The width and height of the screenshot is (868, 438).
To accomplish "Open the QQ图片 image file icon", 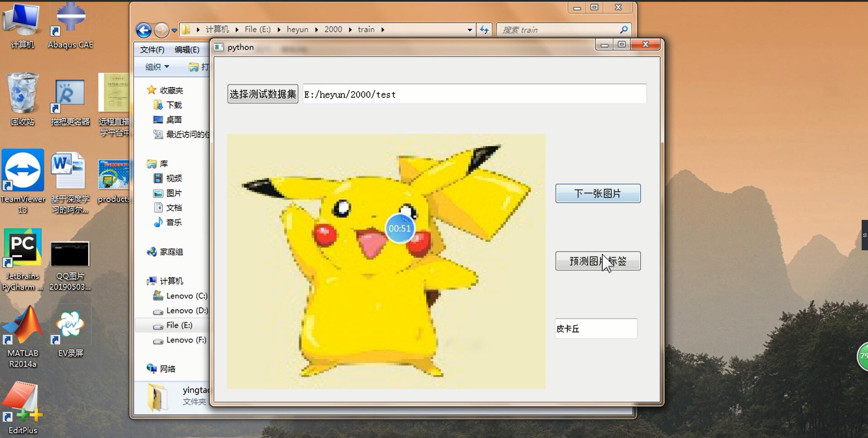I will click(70, 265).
